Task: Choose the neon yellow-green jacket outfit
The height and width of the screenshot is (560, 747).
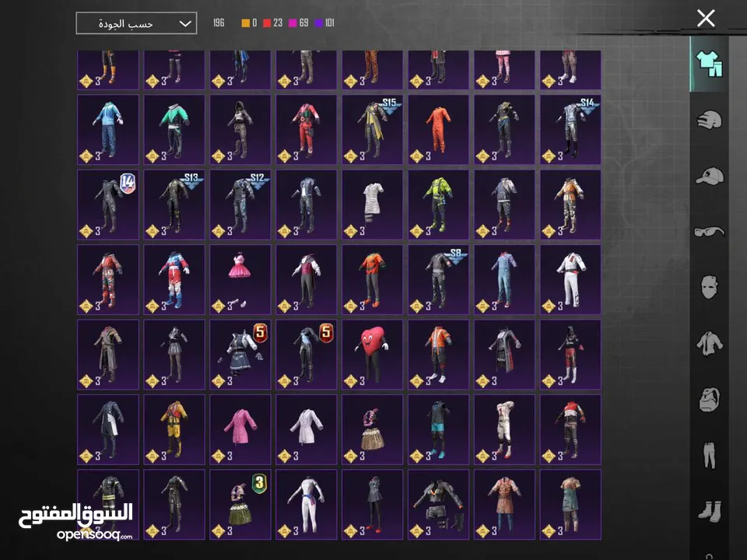Action: pos(438,205)
